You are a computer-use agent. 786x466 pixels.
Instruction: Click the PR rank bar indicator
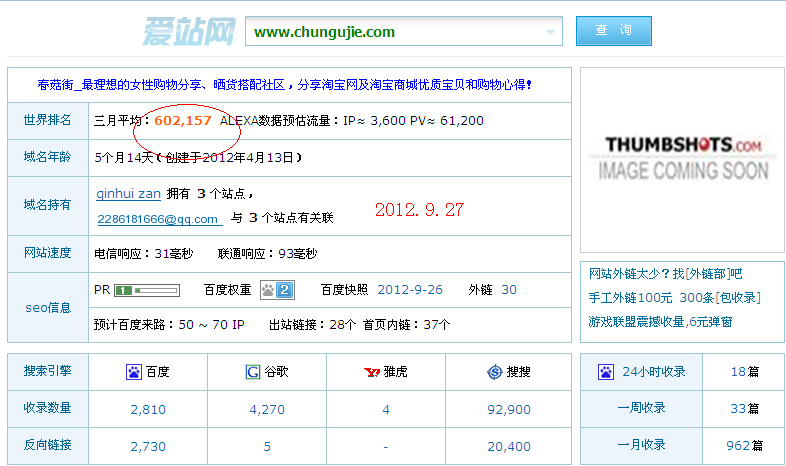pos(146,290)
